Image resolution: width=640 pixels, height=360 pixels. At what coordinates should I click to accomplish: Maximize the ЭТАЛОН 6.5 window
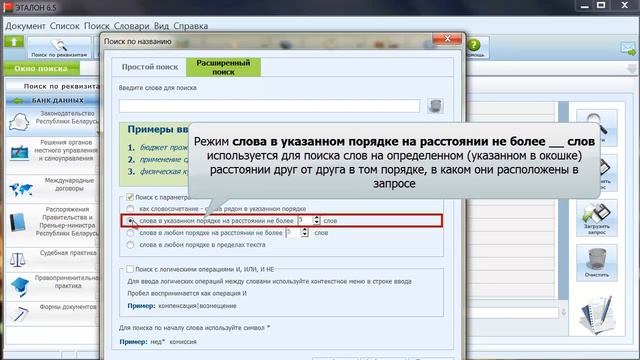point(601,6)
